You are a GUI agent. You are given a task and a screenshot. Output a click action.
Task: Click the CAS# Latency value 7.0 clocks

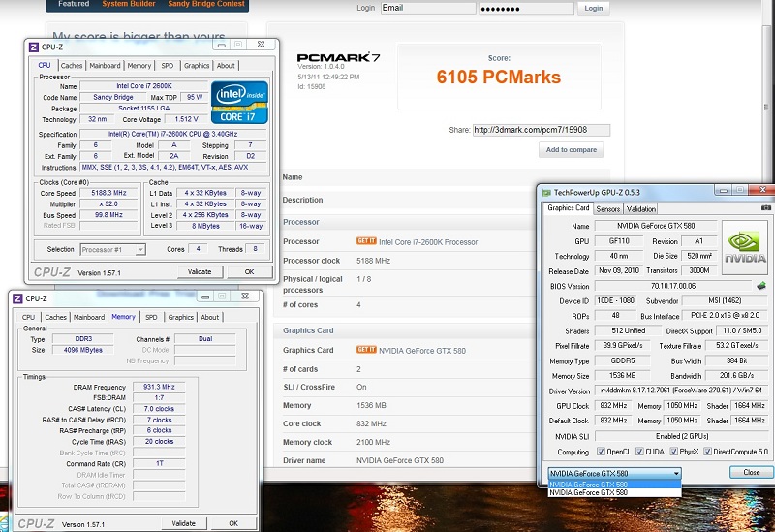pyautogui.click(x=159, y=409)
